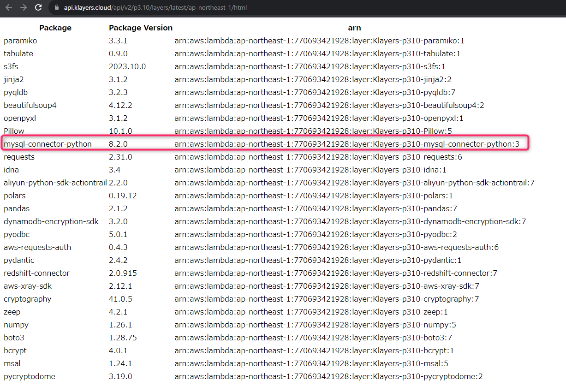Click the Package column header
Image resolution: width=566 pixels, height=392 pixels.
tap(55, 28)
